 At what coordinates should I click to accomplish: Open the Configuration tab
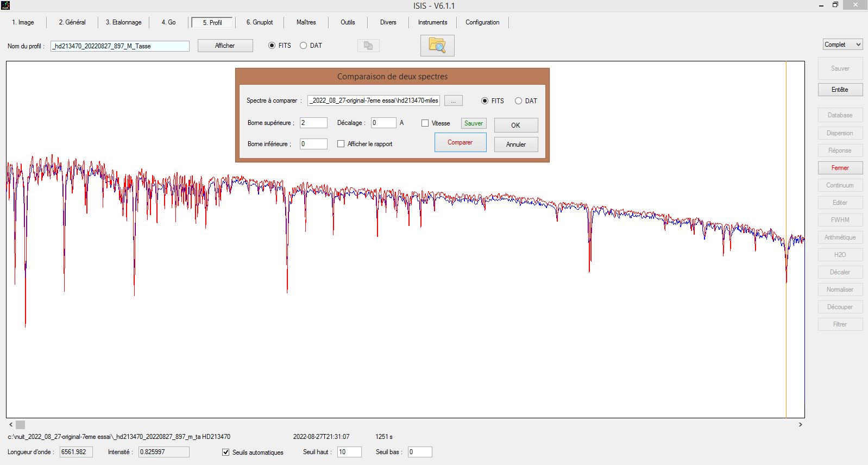click(482, 22)
